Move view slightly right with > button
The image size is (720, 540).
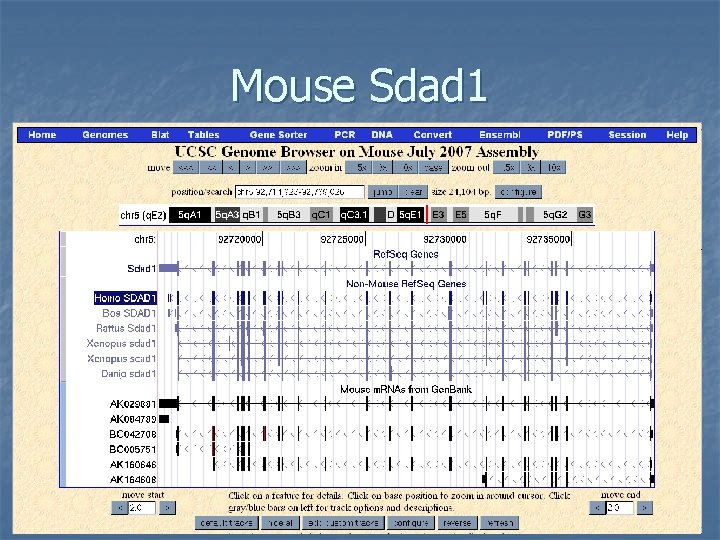point(248,168)
